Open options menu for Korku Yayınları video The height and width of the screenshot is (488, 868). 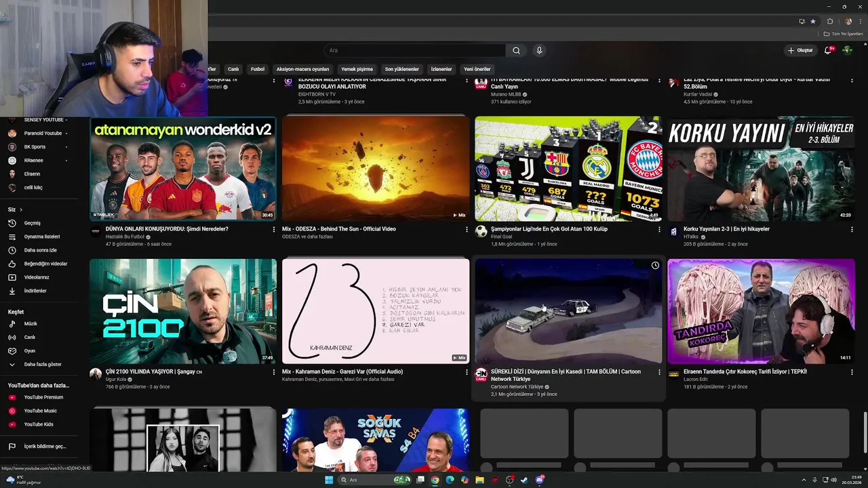(x=852, y=230)
